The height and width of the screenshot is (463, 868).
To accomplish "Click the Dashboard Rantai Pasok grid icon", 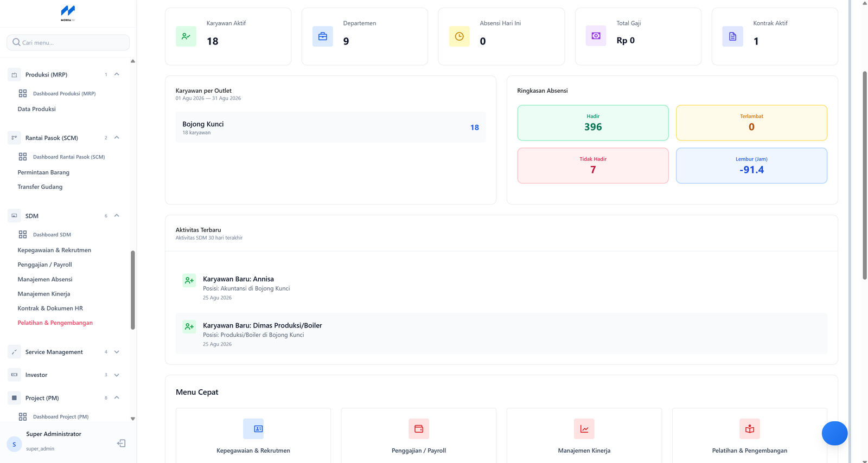I will [23, 157].
